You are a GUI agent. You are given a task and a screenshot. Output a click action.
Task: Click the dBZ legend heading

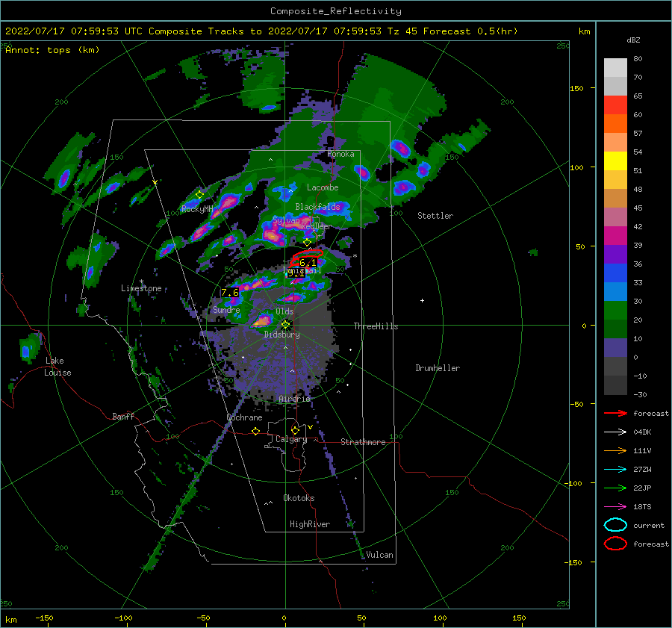(x=633, y=40)
